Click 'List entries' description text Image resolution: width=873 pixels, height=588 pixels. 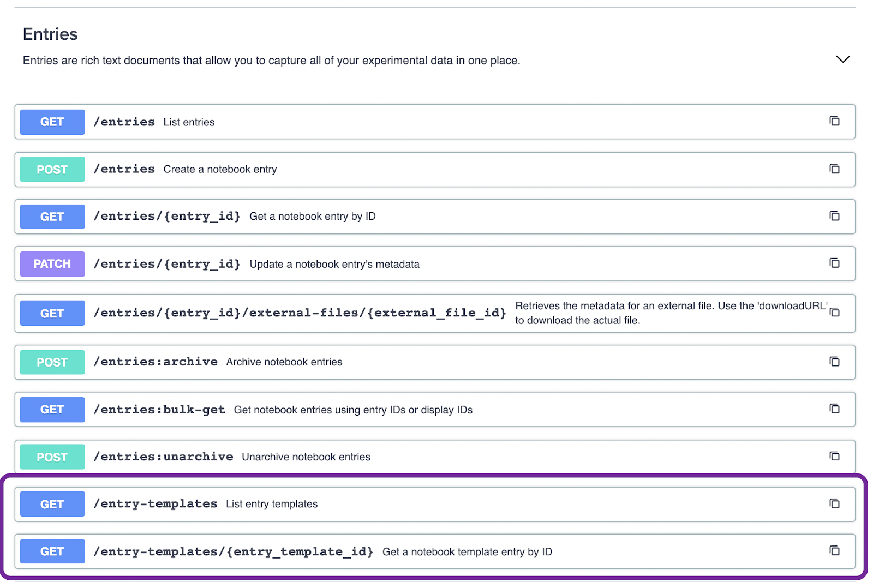[x=189, y=122]
